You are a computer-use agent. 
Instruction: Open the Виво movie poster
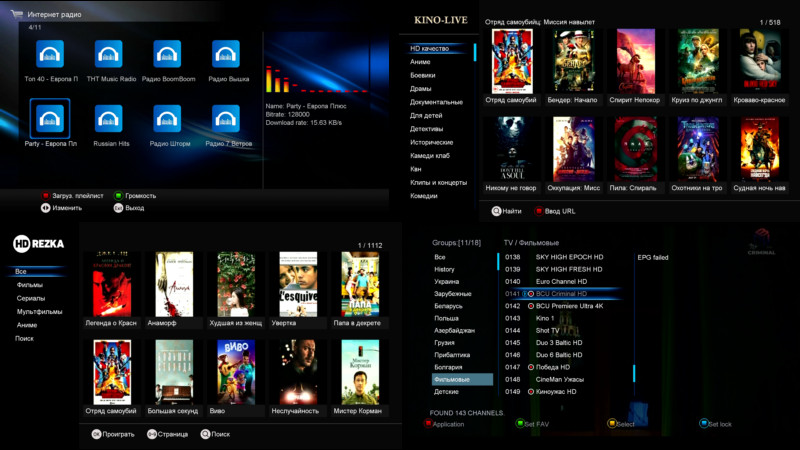point(236,372)
